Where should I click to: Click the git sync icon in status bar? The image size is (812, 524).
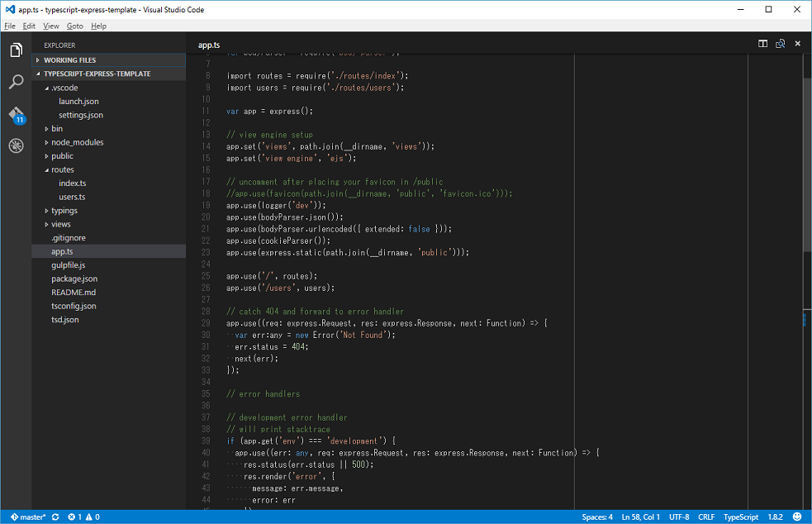[55, 517]
